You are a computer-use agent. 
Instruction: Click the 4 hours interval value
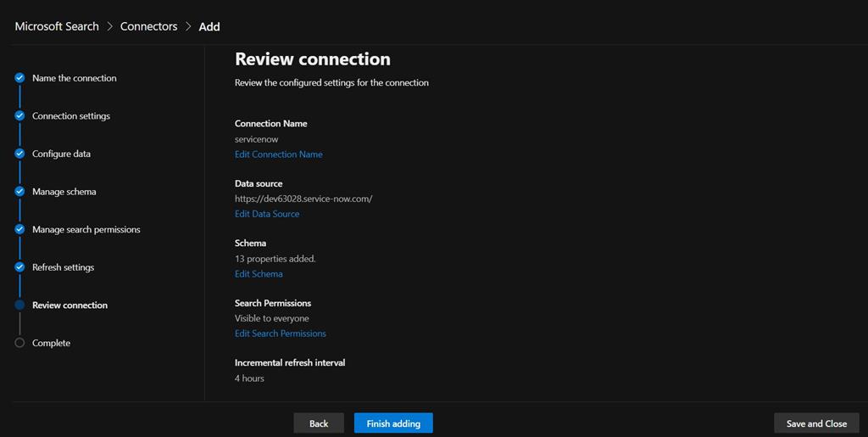click(249, 378)
